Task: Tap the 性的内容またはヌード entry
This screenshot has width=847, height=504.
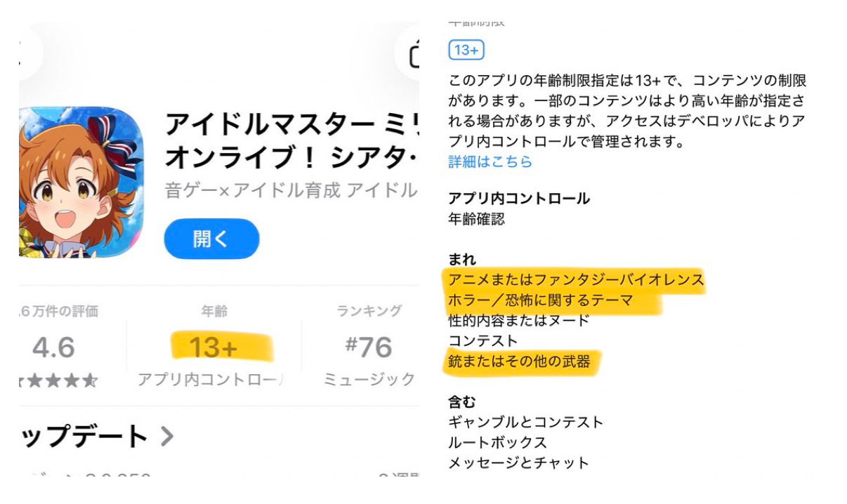Action: [x=519, y=321]
